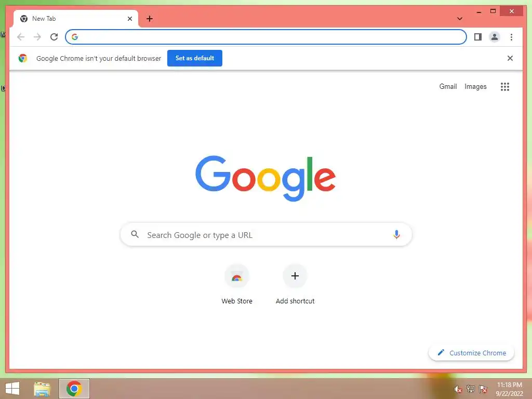The image size is (532, 399).
Task: Open the side panel icon
Action: [x=478, y=37]
